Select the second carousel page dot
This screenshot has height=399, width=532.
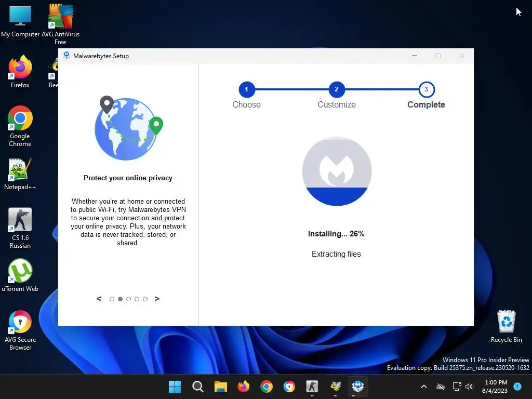point(120,299)
